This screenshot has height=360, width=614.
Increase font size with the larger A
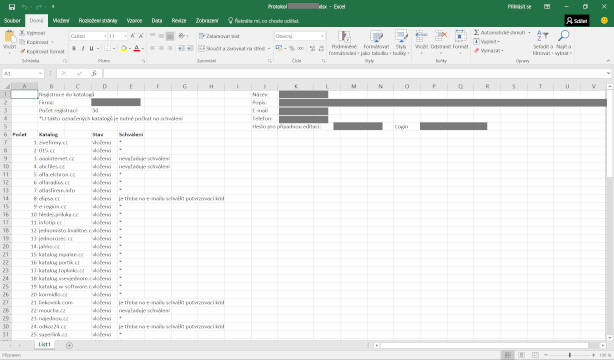point(132,36)
